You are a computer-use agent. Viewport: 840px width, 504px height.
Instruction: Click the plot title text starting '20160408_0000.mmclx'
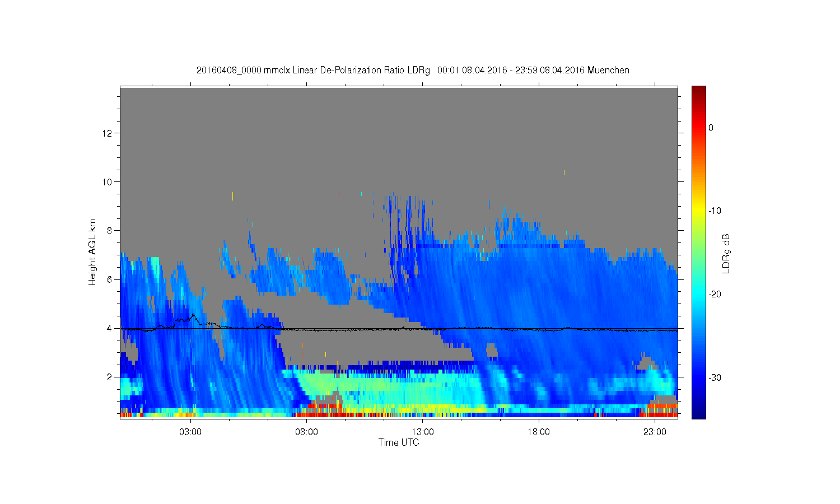tap(413, 71)
